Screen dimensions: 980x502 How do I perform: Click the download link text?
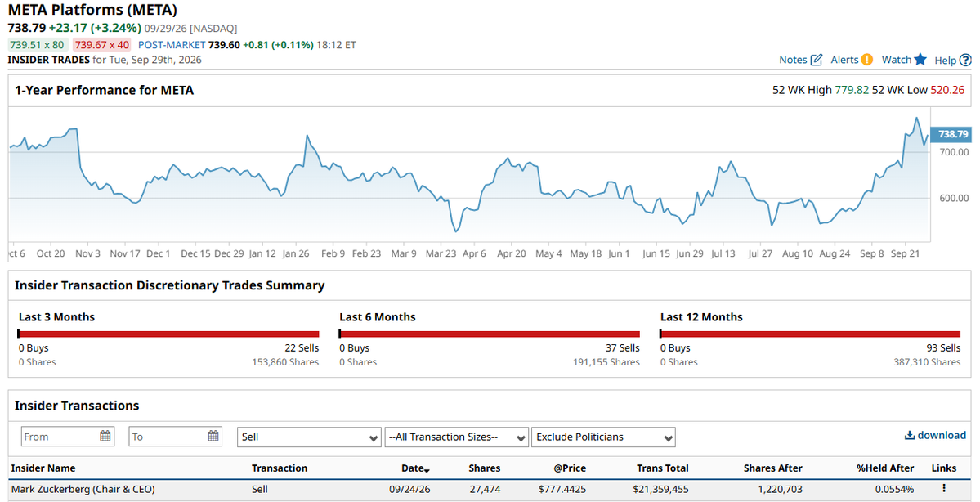point(942,435)
